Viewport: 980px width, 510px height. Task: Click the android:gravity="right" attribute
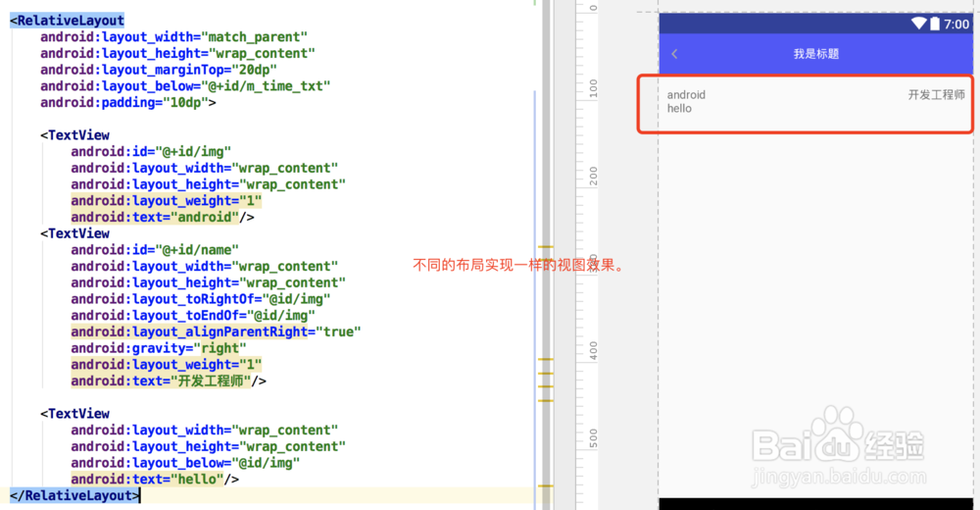pyautogui.click(x=159, y=348)
